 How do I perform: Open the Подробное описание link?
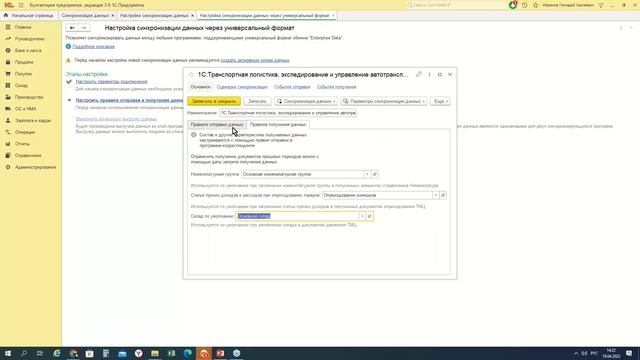pyautogui.click(x=93, y=47)
